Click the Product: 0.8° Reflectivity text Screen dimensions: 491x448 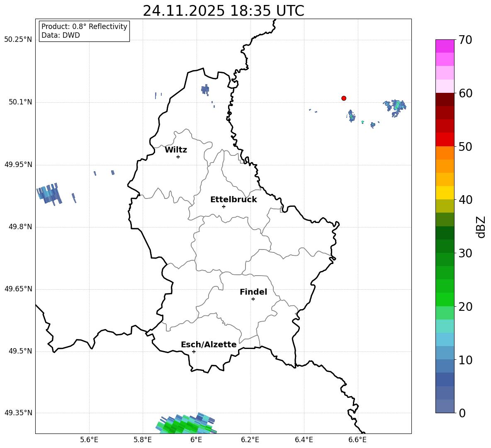[x=84, y=27]
